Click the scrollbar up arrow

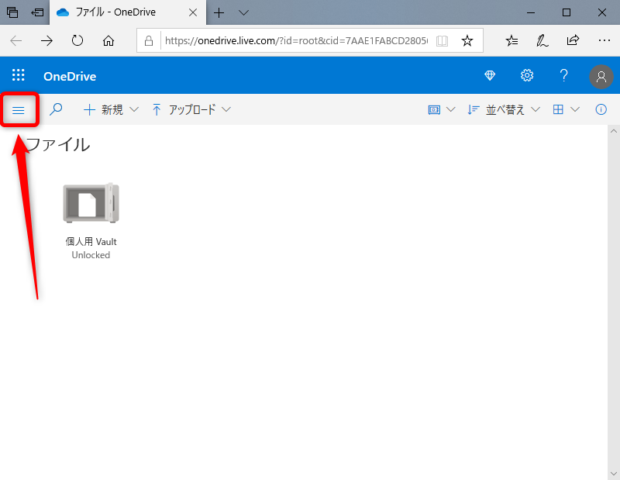point(614,131)
